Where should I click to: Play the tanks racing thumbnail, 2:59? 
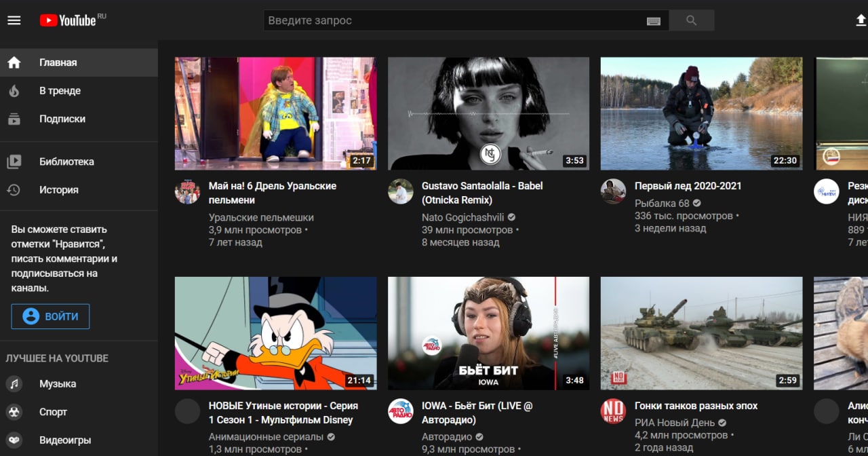pyautogui.click(x=702, y=333)
